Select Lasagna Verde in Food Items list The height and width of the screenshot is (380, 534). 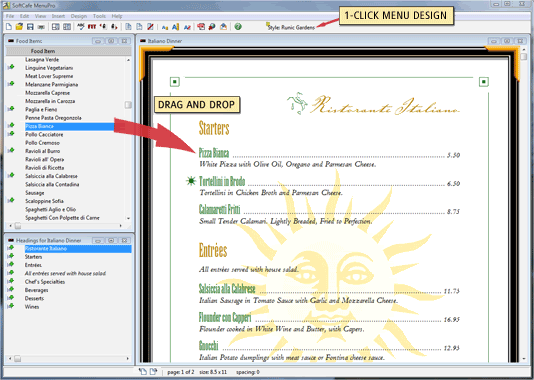pyautogui.click(x=42, y=60)
